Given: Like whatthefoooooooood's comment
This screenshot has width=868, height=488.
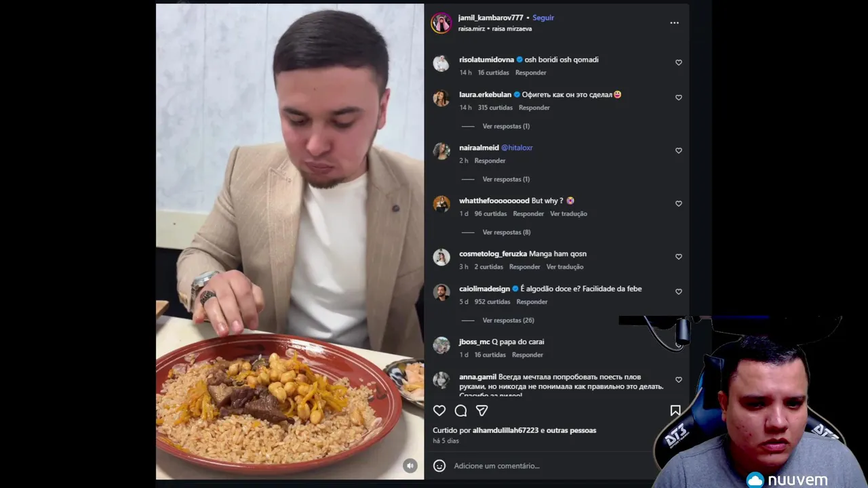Looking at the screenshot, I should pyautogui.click(x=678, y=203).
